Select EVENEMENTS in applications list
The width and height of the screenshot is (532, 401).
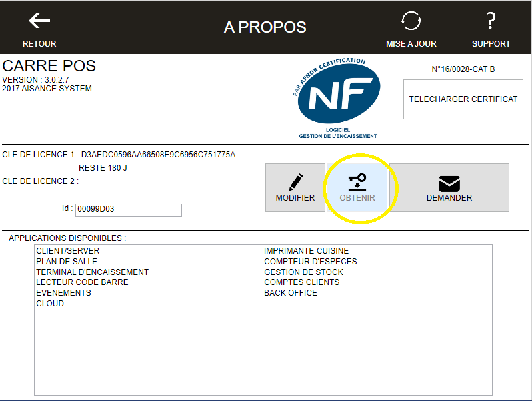(63, 293)
